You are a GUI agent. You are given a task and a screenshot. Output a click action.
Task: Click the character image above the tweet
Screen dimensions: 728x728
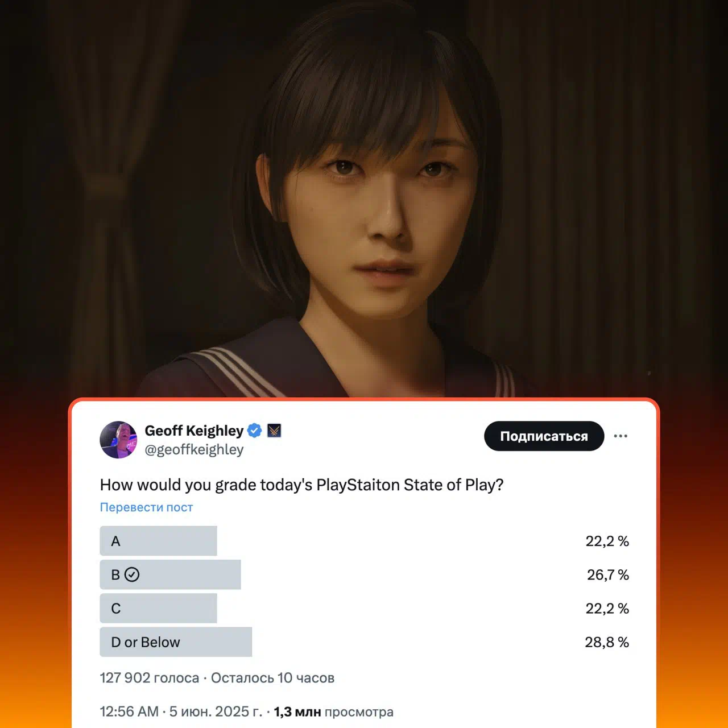(x=364, y=199)
